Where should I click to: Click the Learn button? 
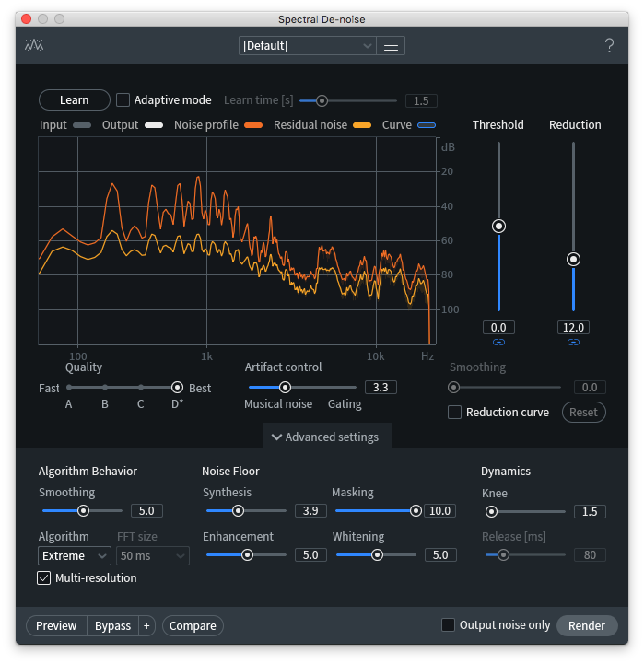pyautogui.click(x=74, y=99)
